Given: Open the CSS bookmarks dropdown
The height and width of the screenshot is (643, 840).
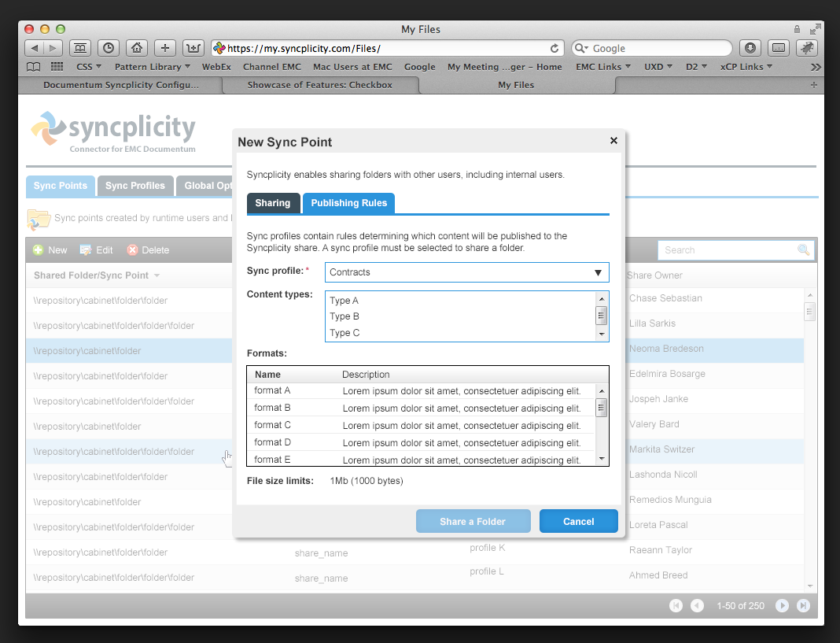Looking at the screenshot, I should [89, 66].
